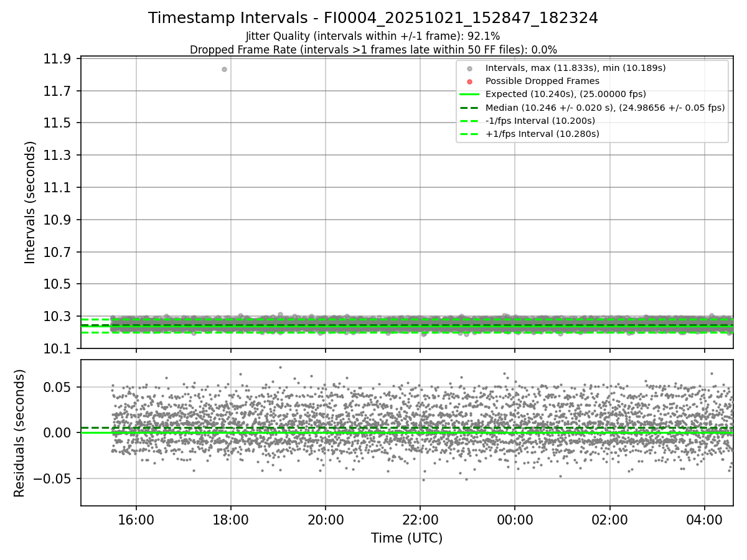Click the dark green dashed Median legend line

(470, 108)
